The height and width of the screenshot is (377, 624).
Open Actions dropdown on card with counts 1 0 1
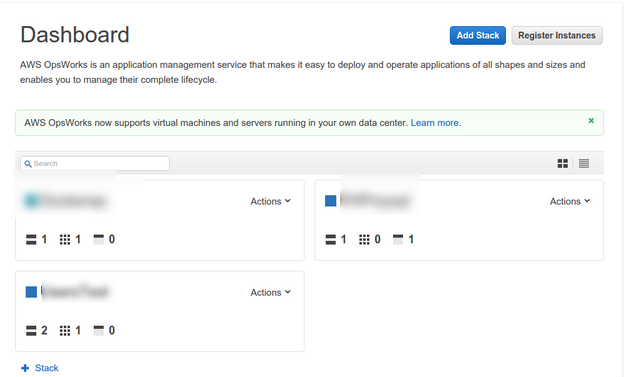click(570, 201)
